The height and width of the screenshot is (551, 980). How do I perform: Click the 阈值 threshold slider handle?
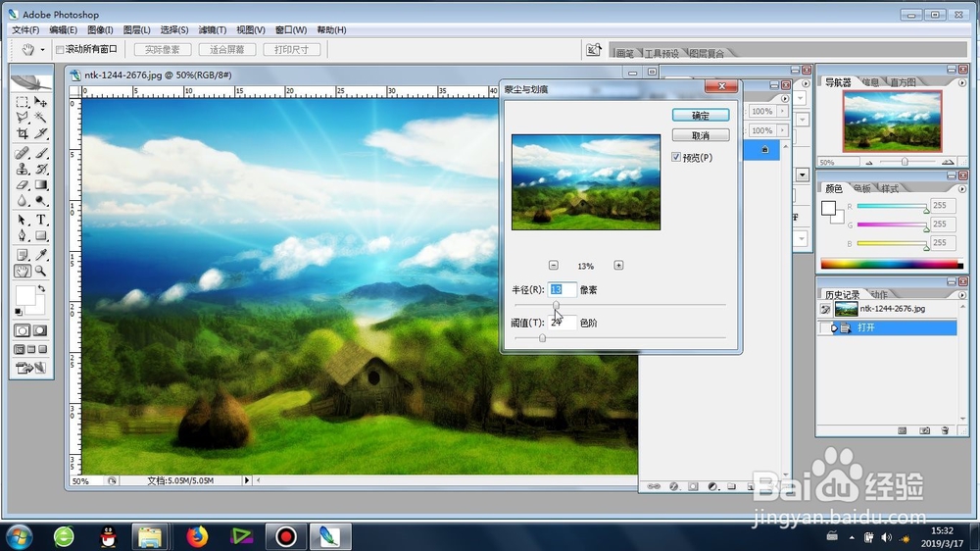[542, 337]
